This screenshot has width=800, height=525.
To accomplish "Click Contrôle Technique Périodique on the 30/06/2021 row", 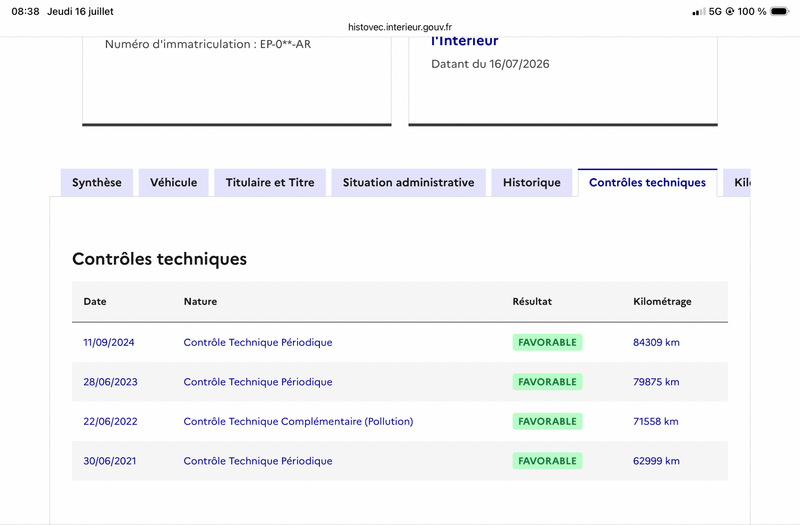I will click(258, 461).
